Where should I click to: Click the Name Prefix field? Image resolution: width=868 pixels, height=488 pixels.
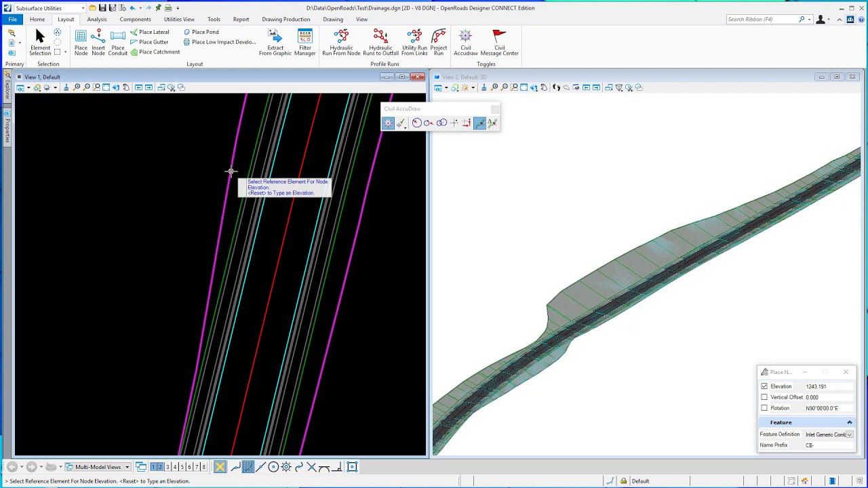point(829,445)
